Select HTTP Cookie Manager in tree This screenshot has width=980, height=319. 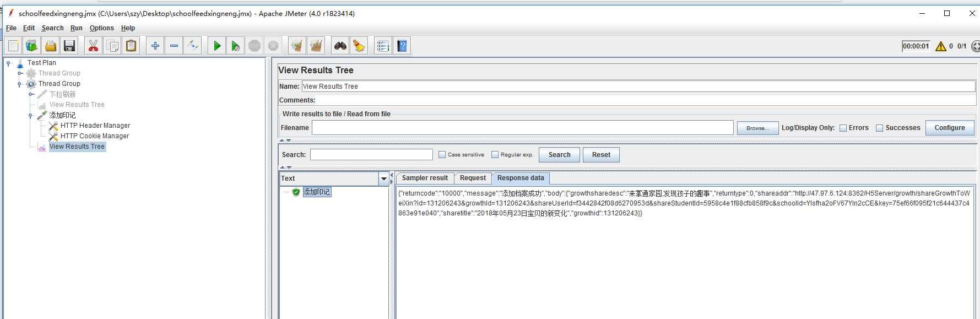tap(95, 136)
